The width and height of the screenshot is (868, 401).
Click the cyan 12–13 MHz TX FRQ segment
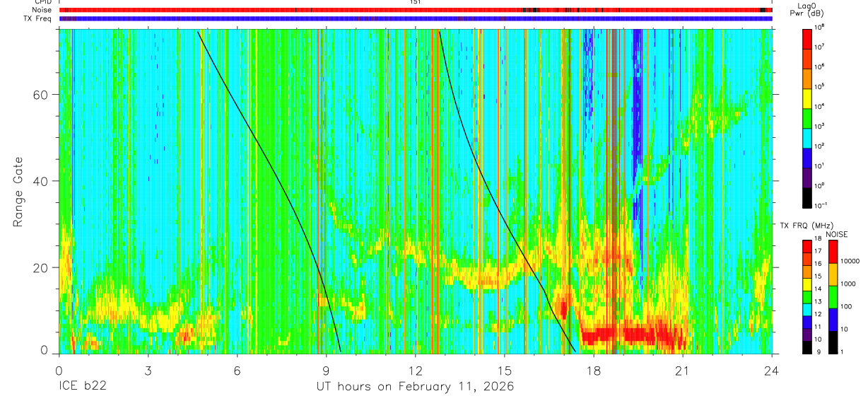point(807,308)
